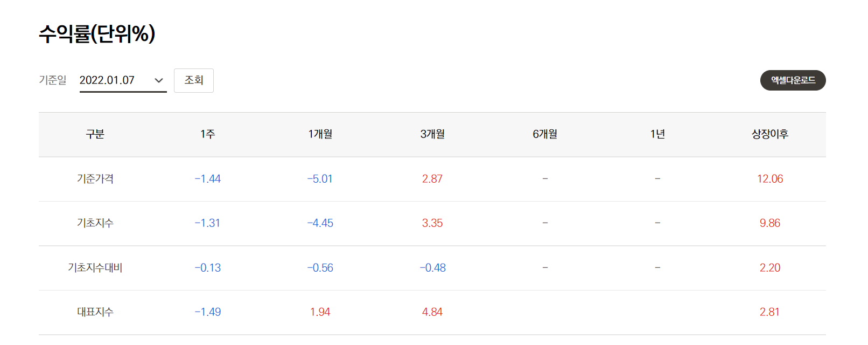Viewport: 868px width, 345px height.
Task: Click the 9.86 value in 기초지수 row
Action: 770,223
